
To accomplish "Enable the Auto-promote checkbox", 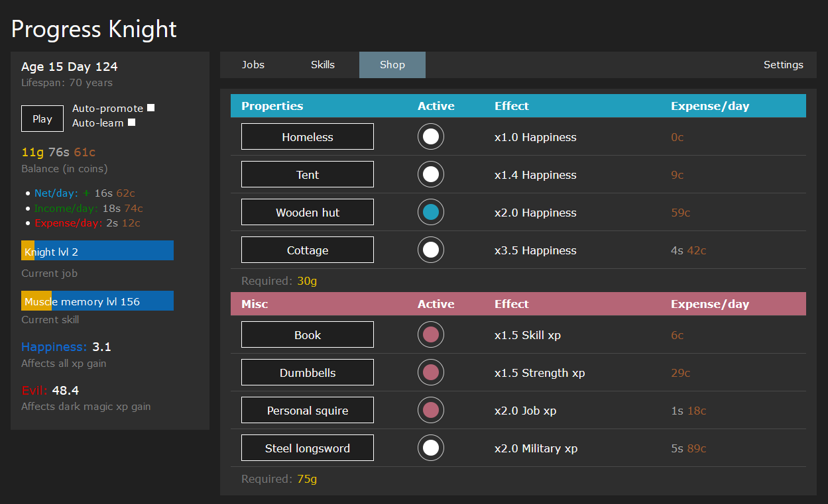I will coord(150,107).
